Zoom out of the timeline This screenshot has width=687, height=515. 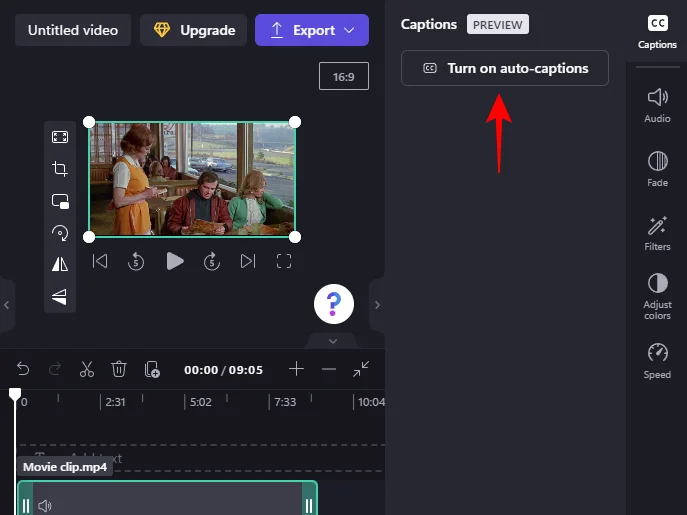pos(329,369)
